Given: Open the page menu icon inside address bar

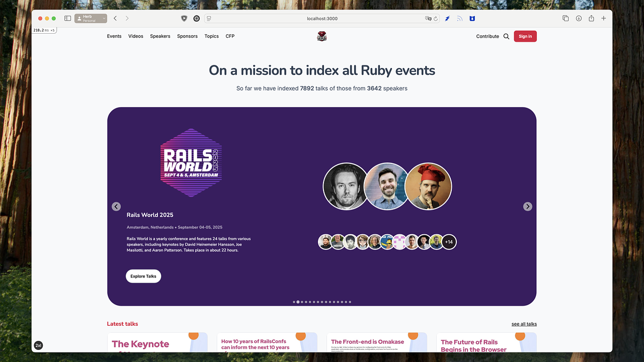Looking at the screenshot, I should click(209, 19).
